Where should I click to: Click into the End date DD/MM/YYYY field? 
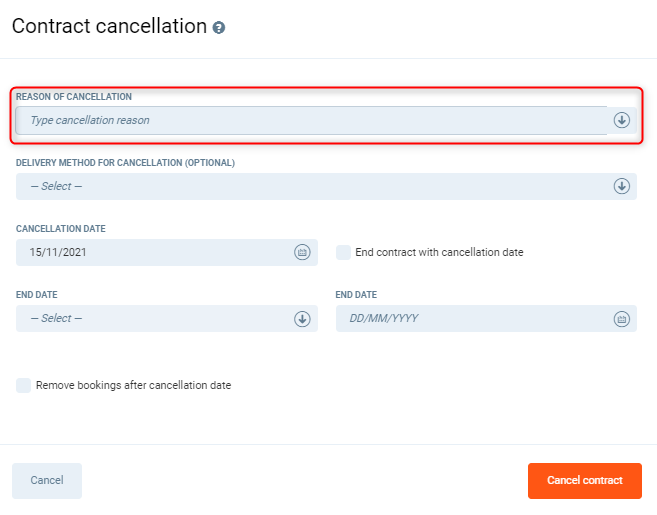(x=470, y=318)
